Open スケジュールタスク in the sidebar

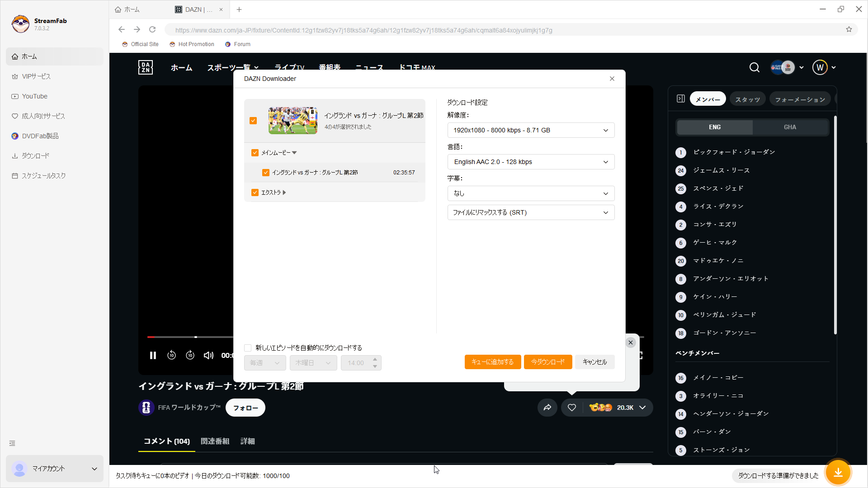tap(55, 176)
